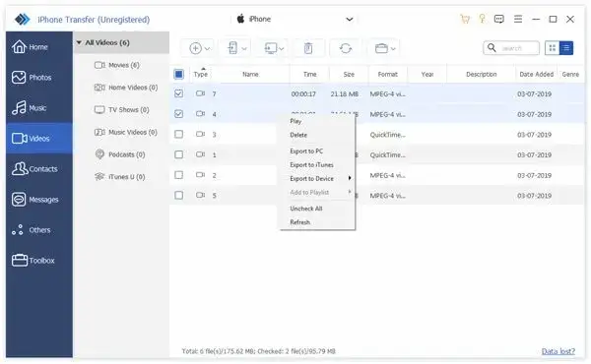Sort by the Name column header
Screen dimensions: 591x364
[250, 74]
